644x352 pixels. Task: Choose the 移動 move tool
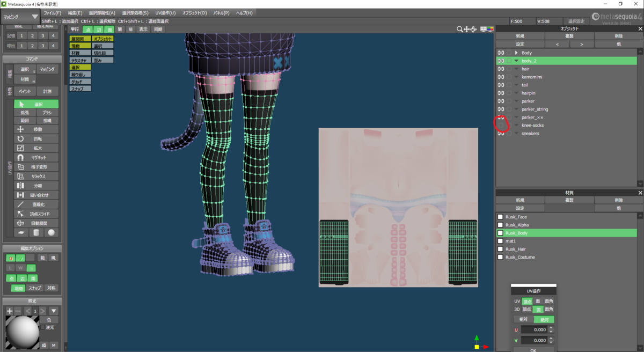[x=36, y=129]
